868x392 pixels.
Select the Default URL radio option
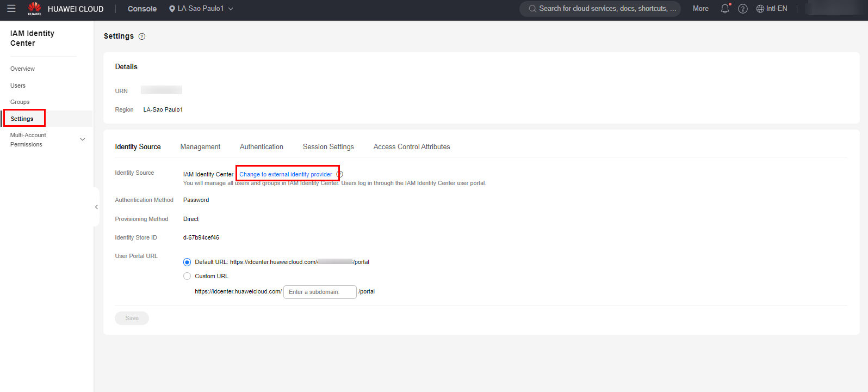[x=187, y=262]
